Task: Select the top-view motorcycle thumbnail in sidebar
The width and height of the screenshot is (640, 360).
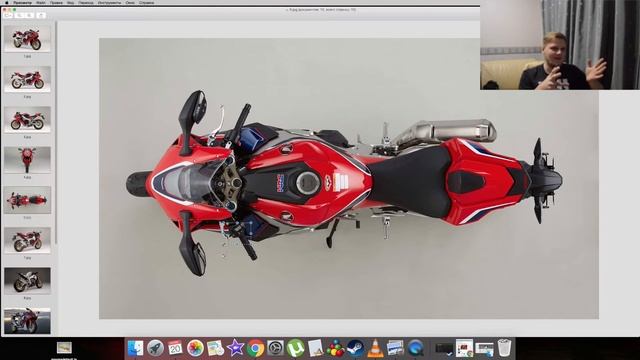Action: tap(27, 200)
